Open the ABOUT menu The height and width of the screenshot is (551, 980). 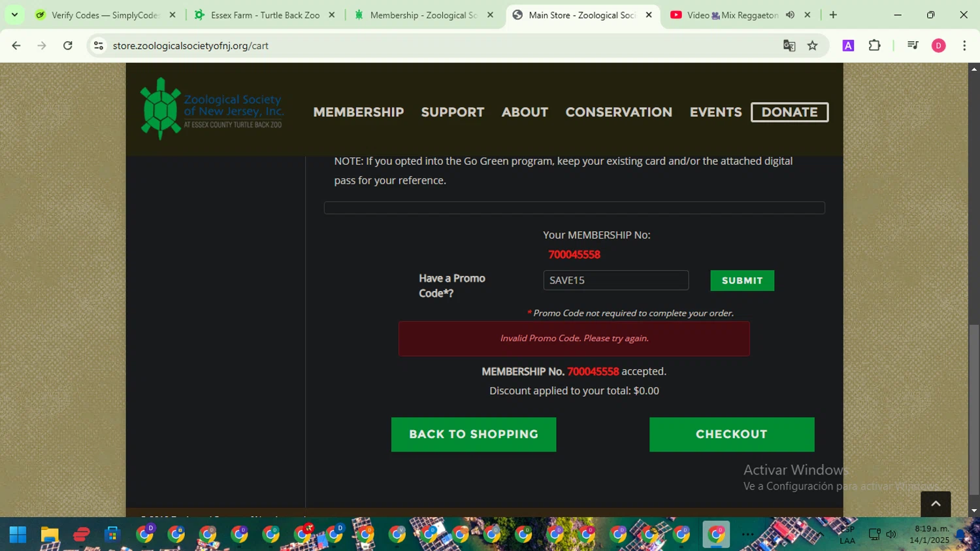click(525, 112)
